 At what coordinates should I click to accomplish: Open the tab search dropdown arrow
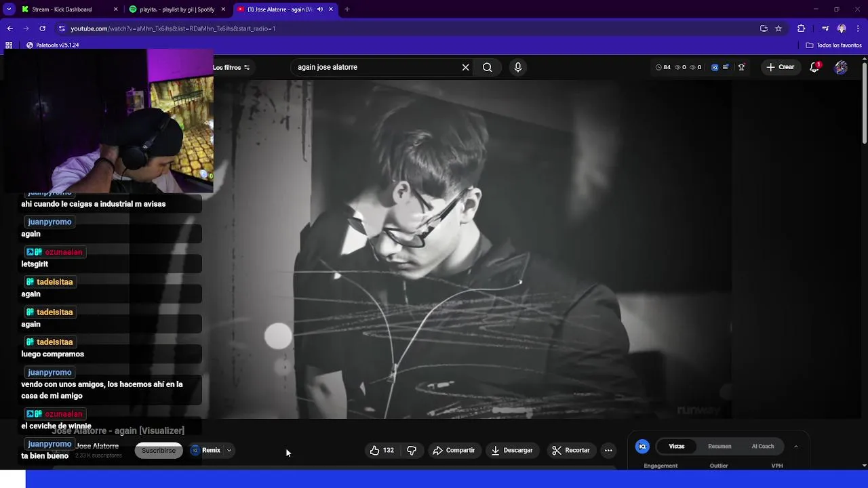[x=9, y=9]
